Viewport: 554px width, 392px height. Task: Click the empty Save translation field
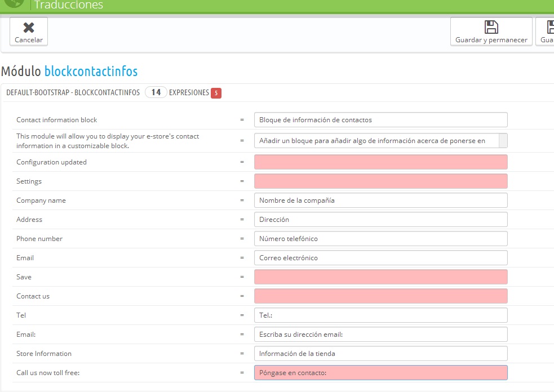point(381,277)
